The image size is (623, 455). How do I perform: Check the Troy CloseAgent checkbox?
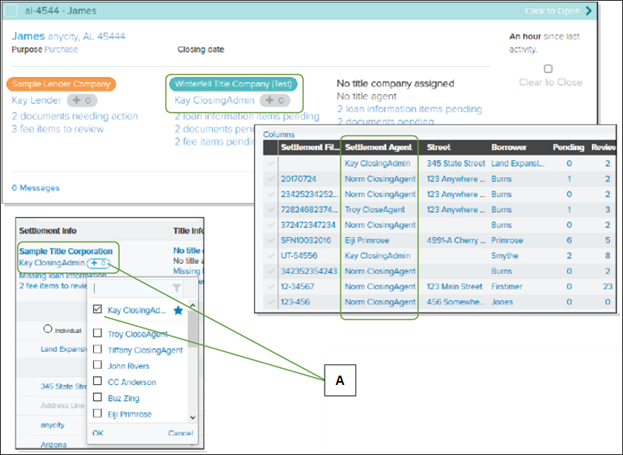point(97,333)
